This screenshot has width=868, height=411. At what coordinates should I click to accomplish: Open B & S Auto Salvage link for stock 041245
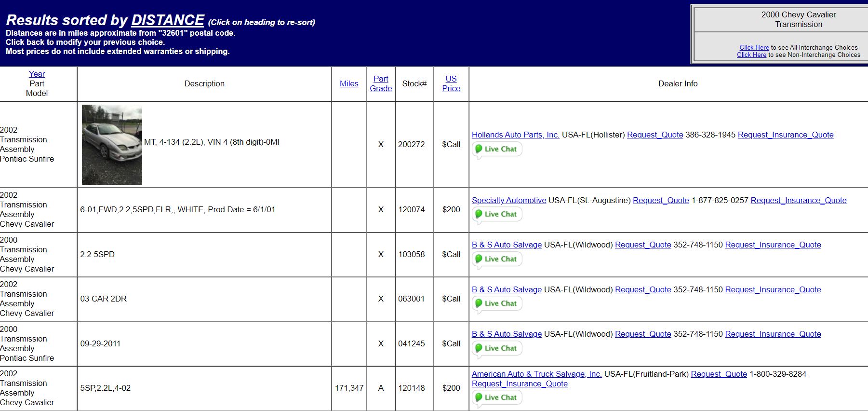507,334
